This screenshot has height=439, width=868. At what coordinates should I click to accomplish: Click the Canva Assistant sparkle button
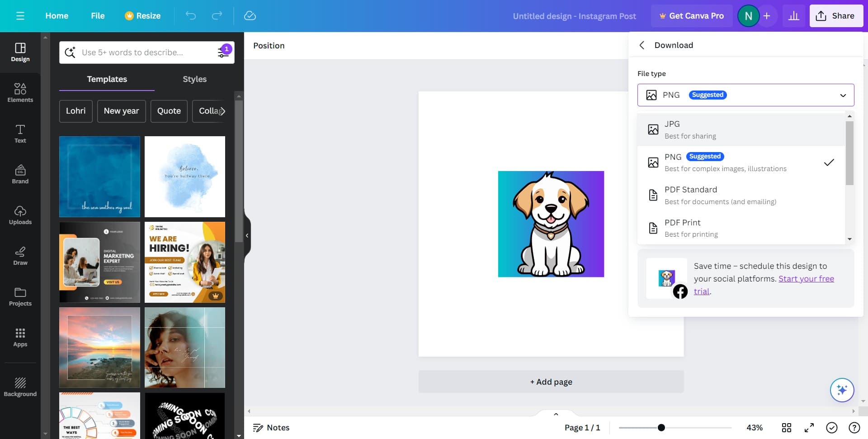841,390
